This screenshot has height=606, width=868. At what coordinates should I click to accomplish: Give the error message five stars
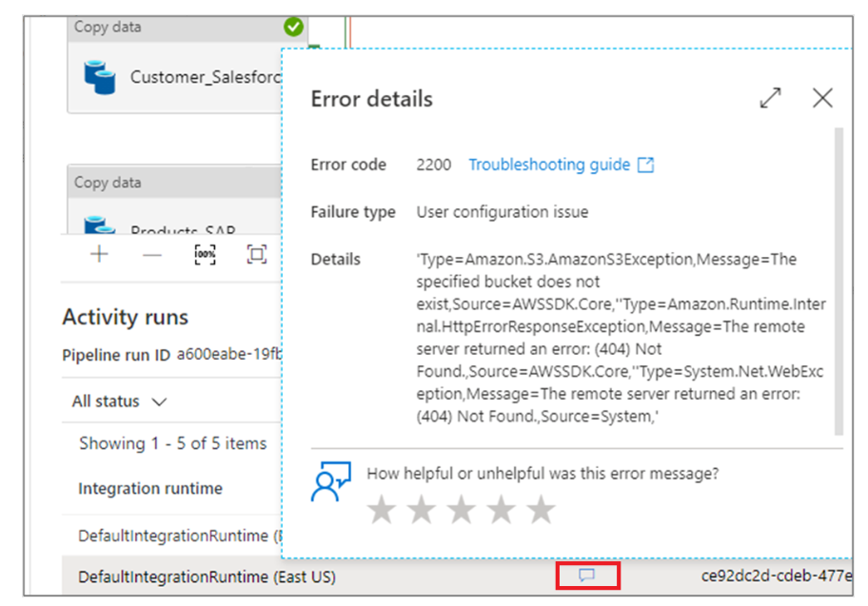pyautogui.click(x=541, y=509)
